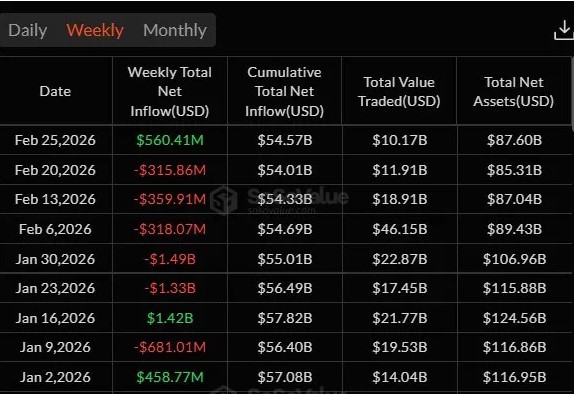Select the Jan 16,2026 row date
574x394 pixels.
coord(55,318)
